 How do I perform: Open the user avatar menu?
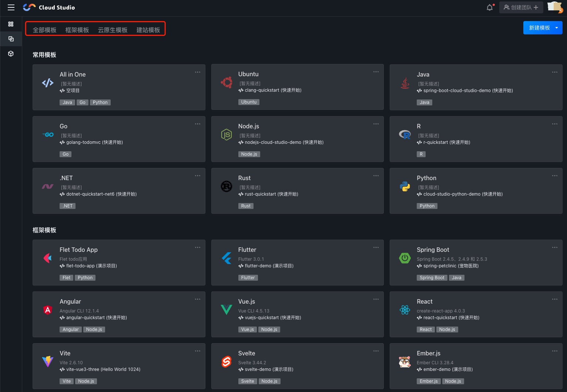coord(554,7)
